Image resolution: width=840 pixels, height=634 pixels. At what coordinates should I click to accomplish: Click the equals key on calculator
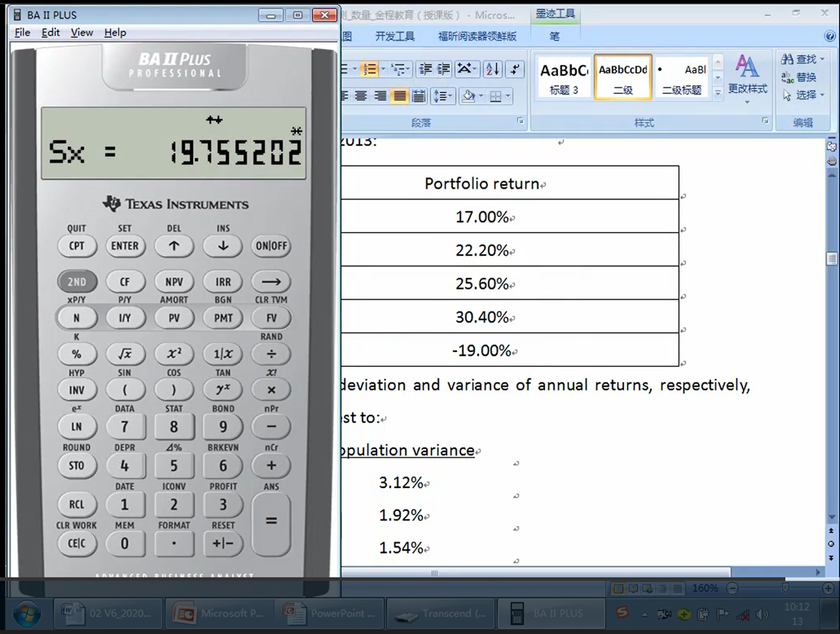click(x=271, y=523)
